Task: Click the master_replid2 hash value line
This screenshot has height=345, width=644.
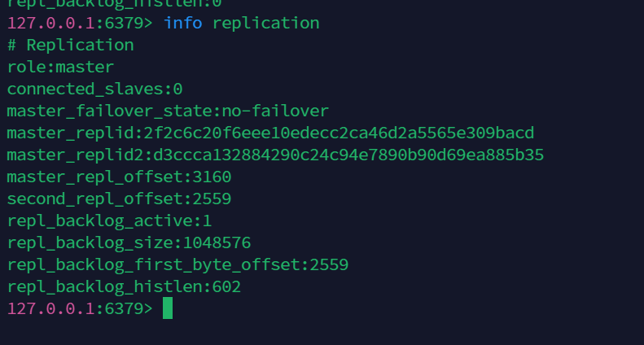Action: pyautogui.click(x=275, y=155)
